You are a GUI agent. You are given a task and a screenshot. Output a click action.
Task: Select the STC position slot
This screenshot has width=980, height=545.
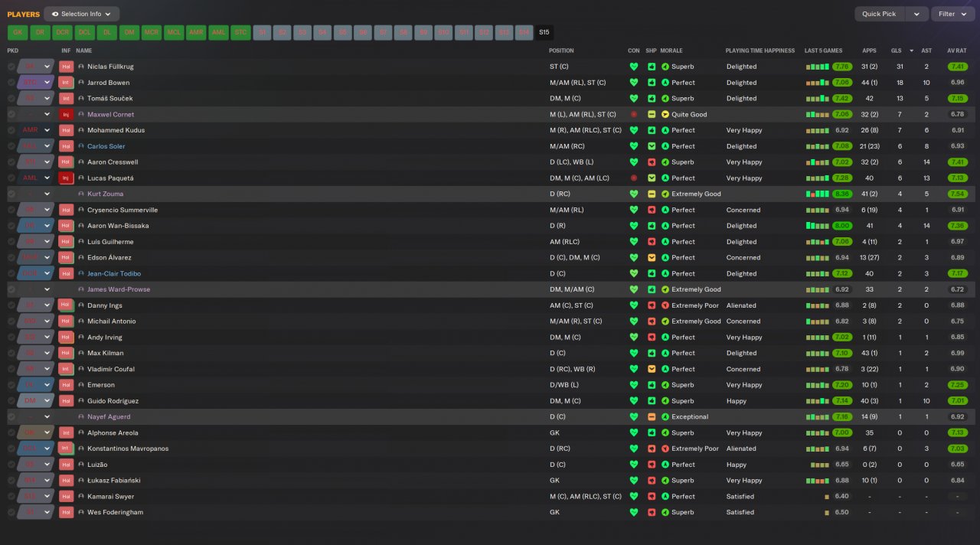(240, 33)
